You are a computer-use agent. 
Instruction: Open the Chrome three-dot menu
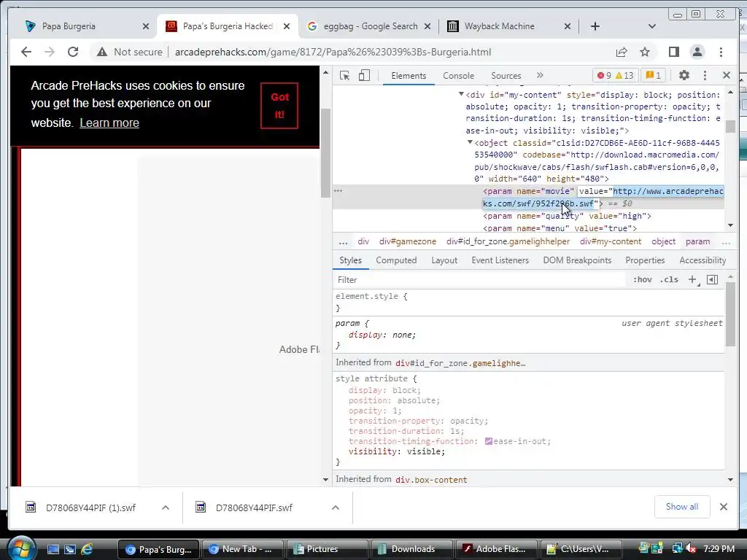(721, 52)
